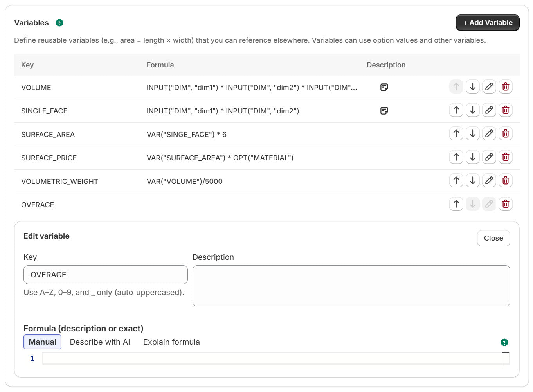Delete the SURFACE_AREA variable
The width and height of the screenshot is (533, 392).
(506, 134)
